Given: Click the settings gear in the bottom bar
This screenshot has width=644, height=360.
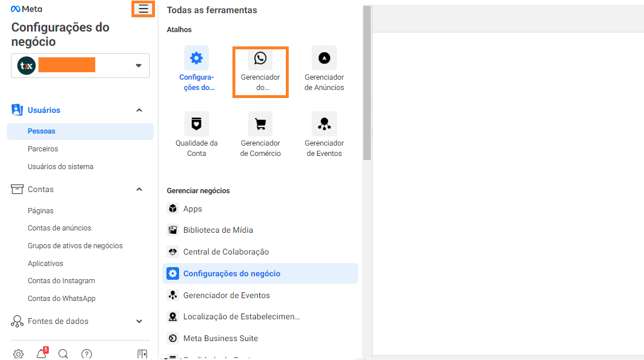Looking at the screenshot, I should [x=18, y=354].
